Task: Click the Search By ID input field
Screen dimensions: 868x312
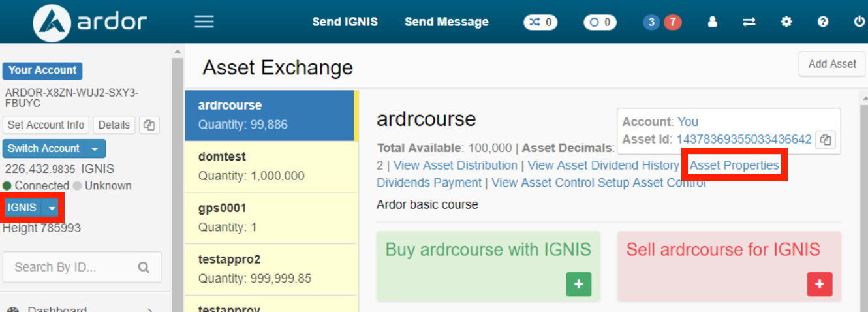Action: tap(72, 267)
